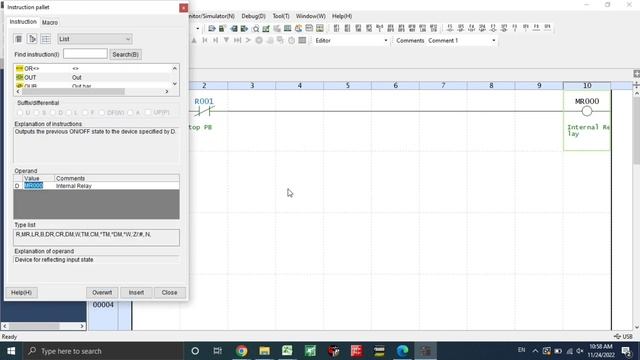Select the L suffix radio button
This screenshot has height=360, width=640.
click(69, 112)
